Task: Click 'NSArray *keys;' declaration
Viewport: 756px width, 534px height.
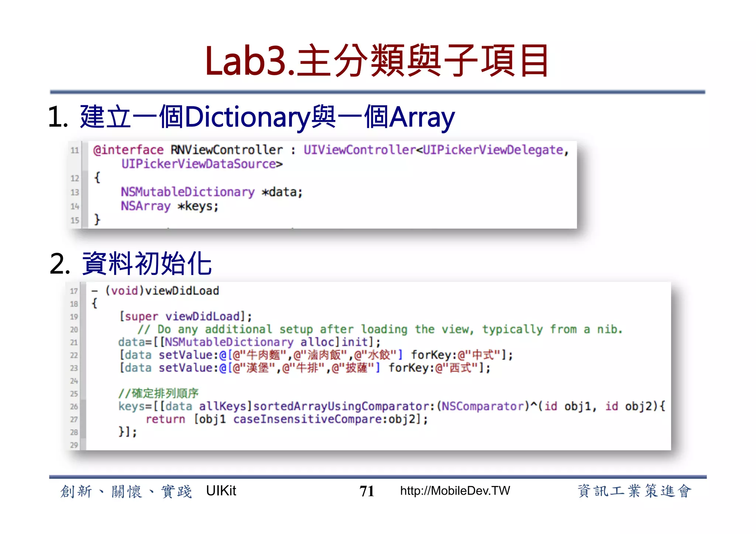Action: click(170, 206)
